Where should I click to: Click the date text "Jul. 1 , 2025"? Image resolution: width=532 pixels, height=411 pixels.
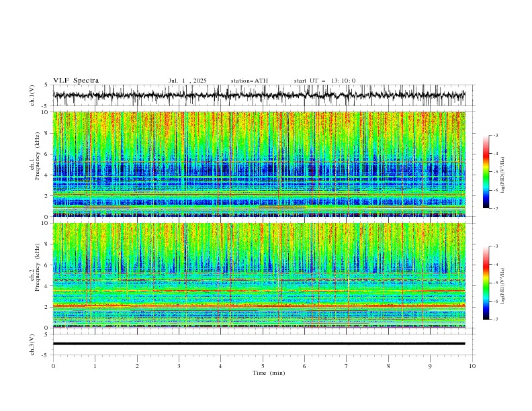(187, 81)
